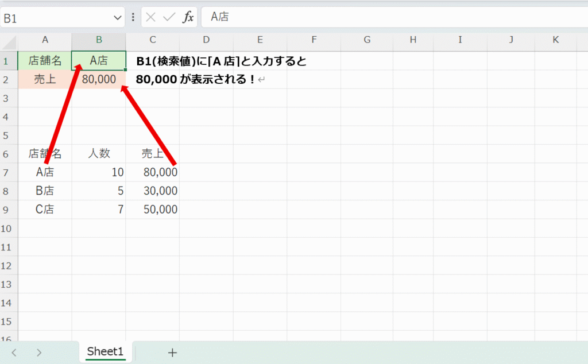Click inside the formula bar showing A店
This screenshot has height=364, width=588.
point(390,17)
